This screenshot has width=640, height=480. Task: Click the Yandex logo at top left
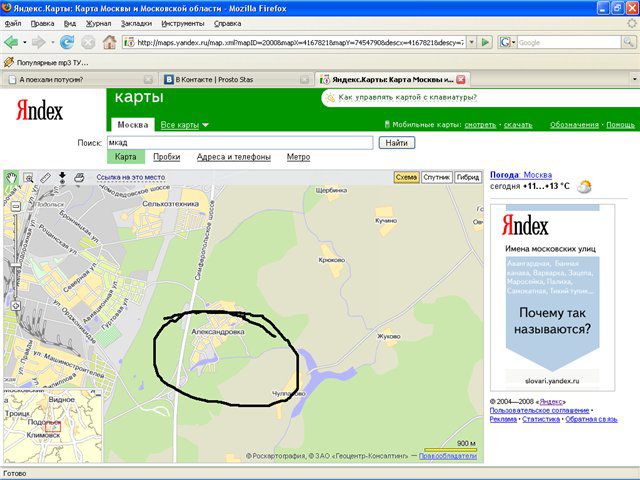[40, 111]
